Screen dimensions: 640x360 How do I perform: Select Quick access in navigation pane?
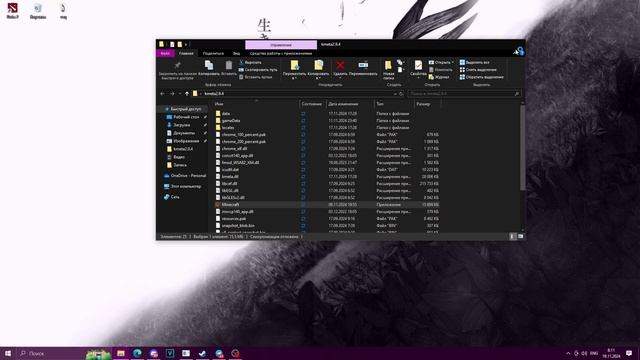pos(183,109)
